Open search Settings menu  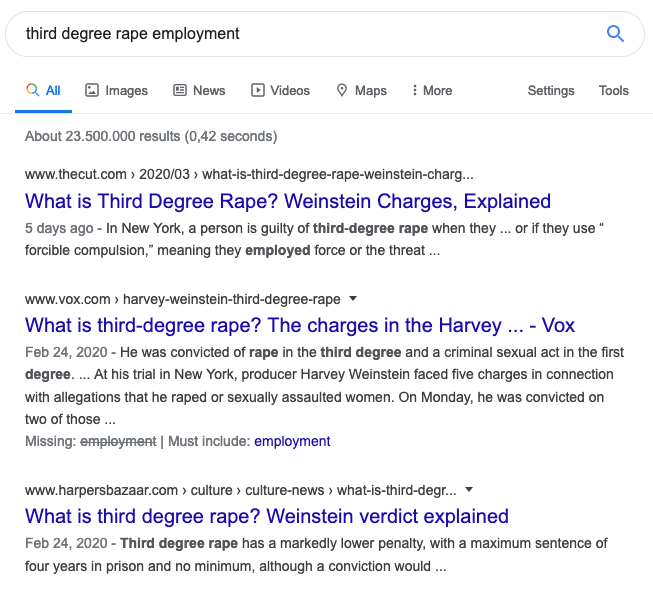pos(551,90)
